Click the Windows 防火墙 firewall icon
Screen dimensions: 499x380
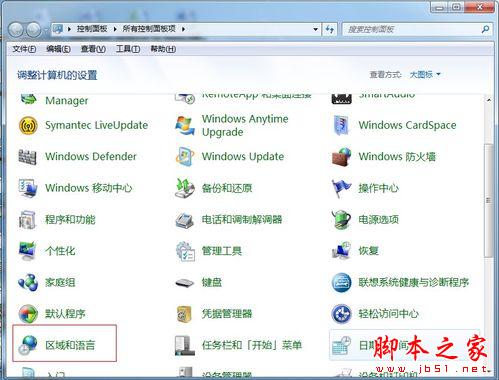[x=341, y=156]
